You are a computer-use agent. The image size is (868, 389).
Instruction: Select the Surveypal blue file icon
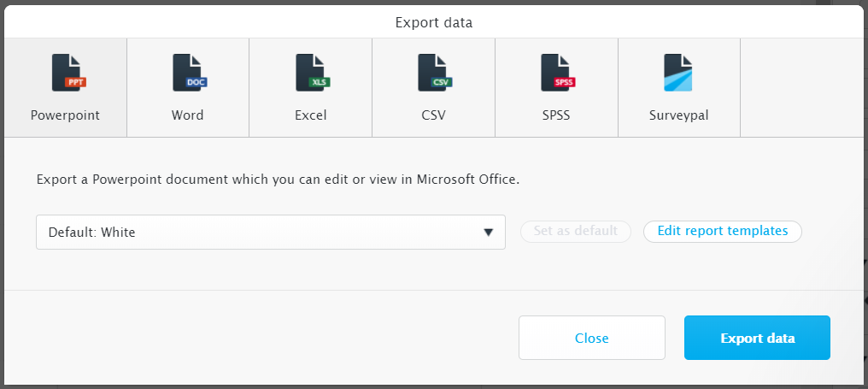point(678,73)
